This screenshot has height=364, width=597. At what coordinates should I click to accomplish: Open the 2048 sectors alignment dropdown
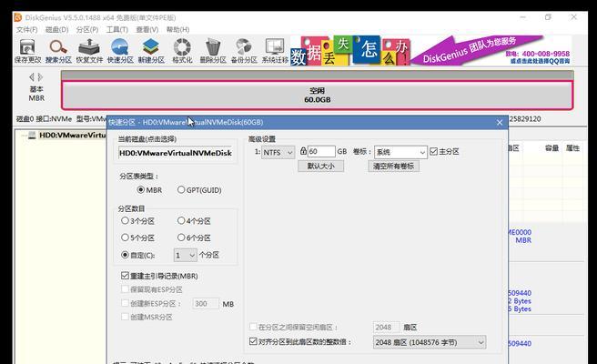click(x=430, y=342)
